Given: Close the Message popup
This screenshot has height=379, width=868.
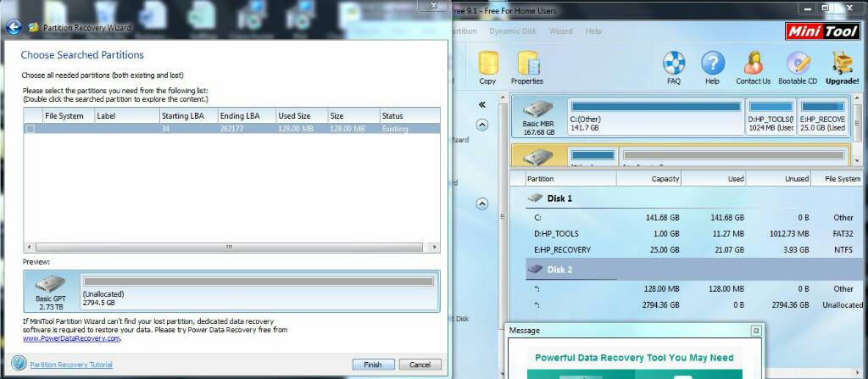Looking at the screenshot, I should tap(755, 331).
